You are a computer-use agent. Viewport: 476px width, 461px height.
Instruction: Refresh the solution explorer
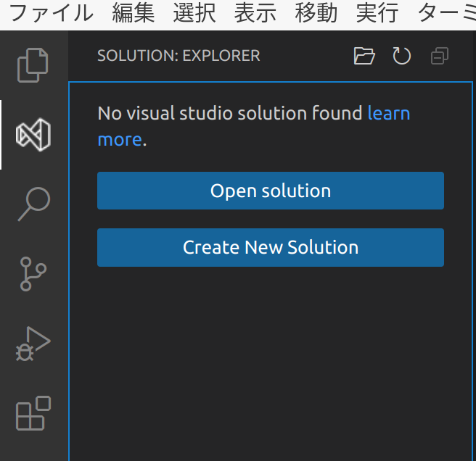(402, 56)
